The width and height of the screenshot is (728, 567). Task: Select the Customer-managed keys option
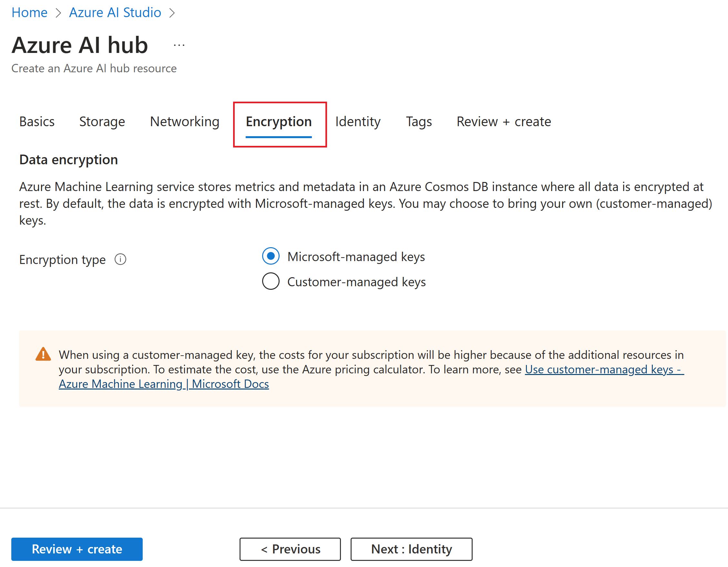click(271, 281)
